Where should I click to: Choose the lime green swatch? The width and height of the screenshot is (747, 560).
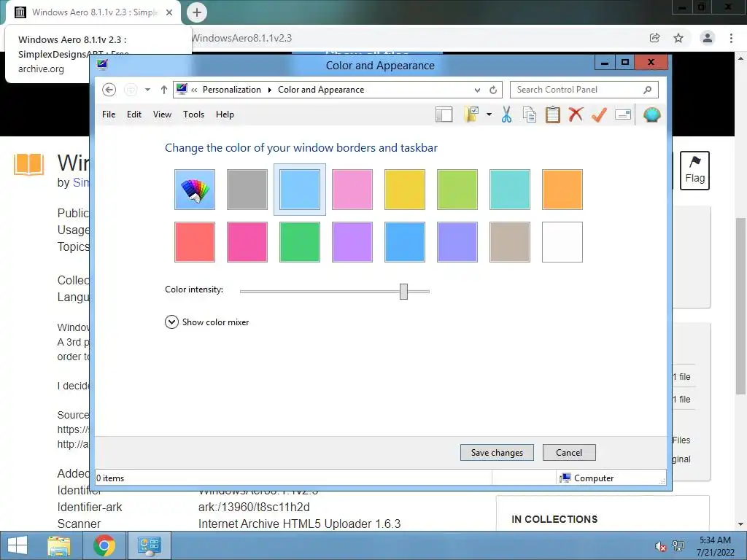tap(457, 190)
